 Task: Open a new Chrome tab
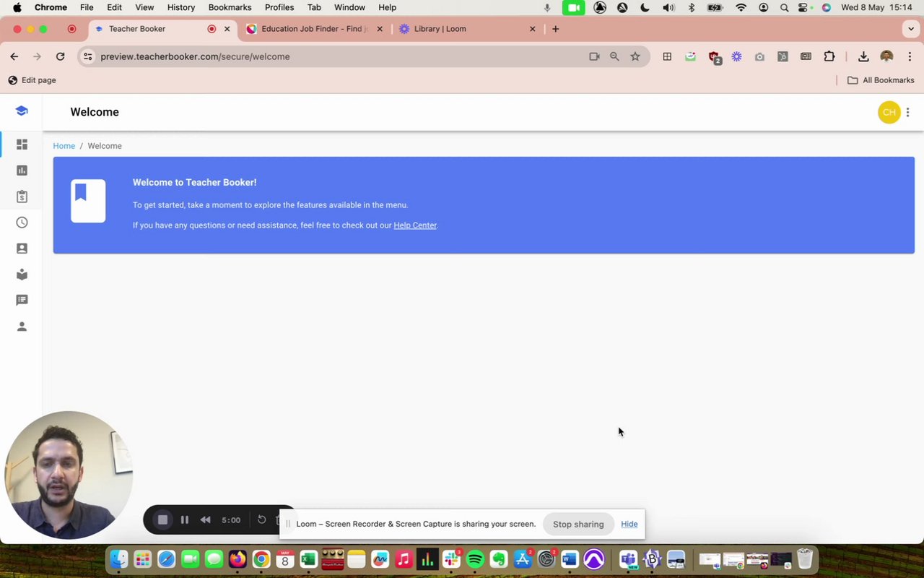click(555, 29)
